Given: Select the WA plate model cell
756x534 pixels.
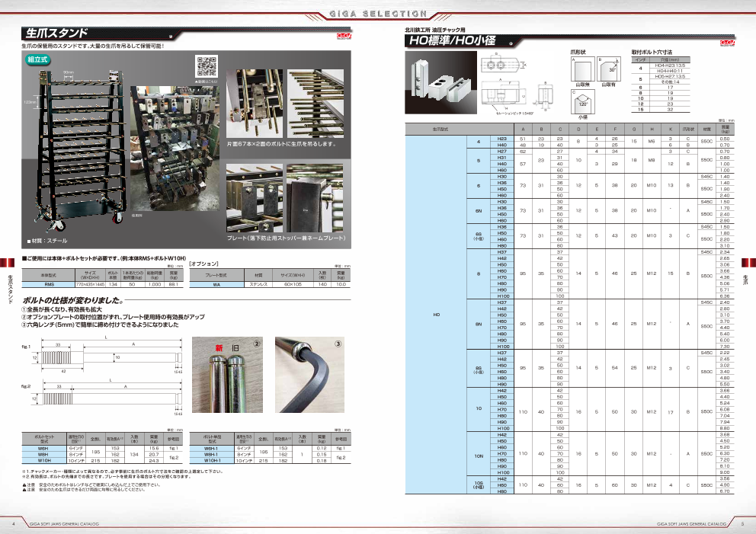Looking at the screenshot, I should pyautogui.click(x=216, y=284).
